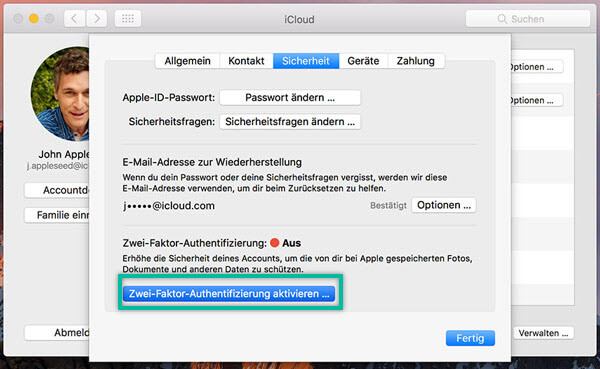
Task: Click Passwort ändern button
Action: 290,98
